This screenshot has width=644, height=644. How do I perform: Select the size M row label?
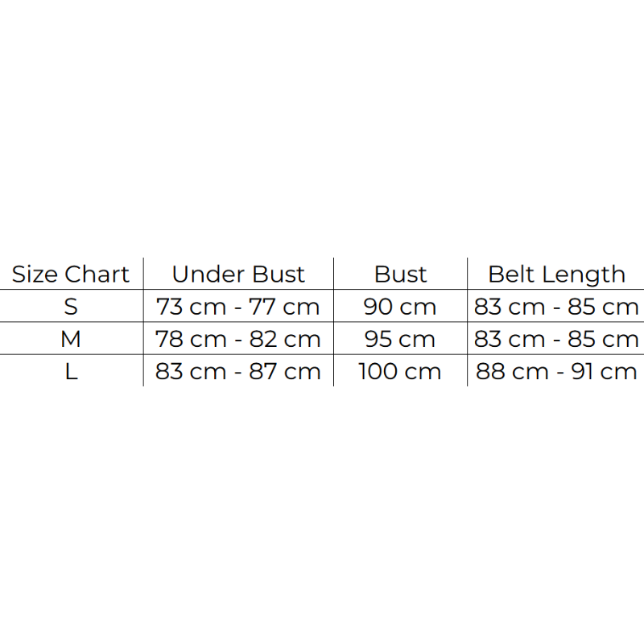point(71,339)
